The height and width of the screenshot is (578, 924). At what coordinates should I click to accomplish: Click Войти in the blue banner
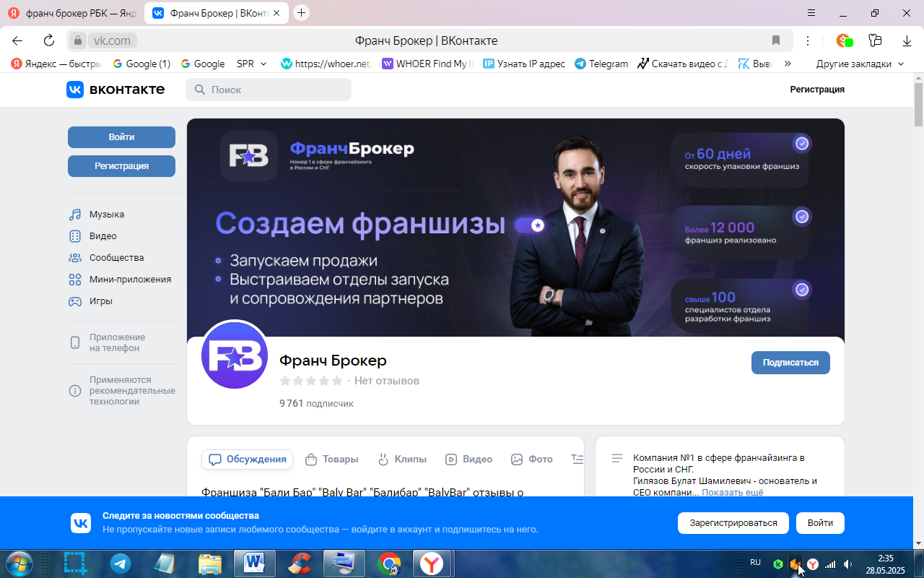(x=820, y=523)
